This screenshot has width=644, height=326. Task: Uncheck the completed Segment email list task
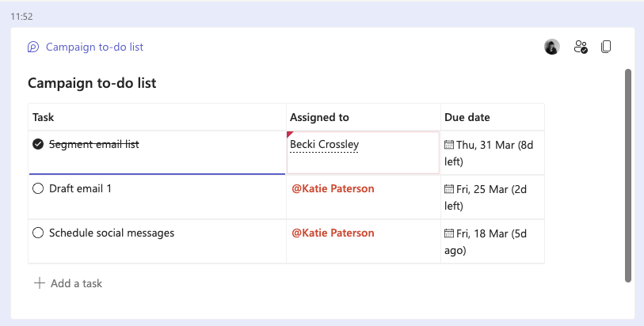tap(38, 144)
